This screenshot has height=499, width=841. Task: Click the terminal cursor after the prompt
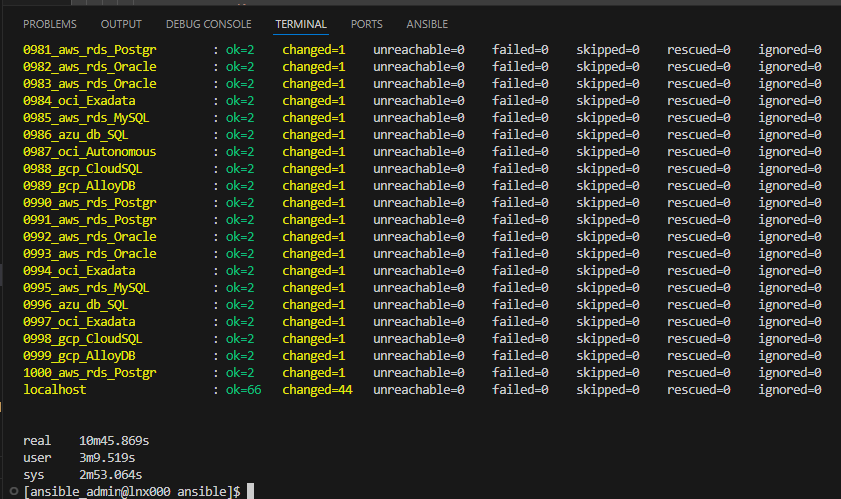click(x=250, y=491)
